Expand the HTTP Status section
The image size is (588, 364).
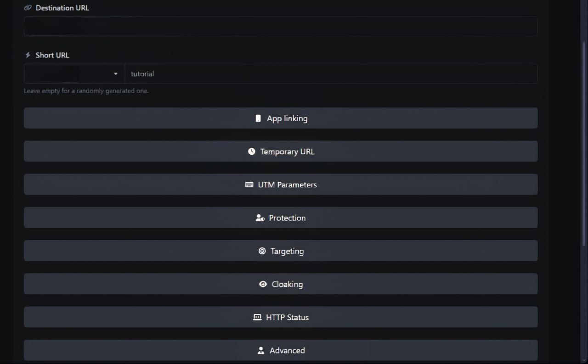pos(281,317)
